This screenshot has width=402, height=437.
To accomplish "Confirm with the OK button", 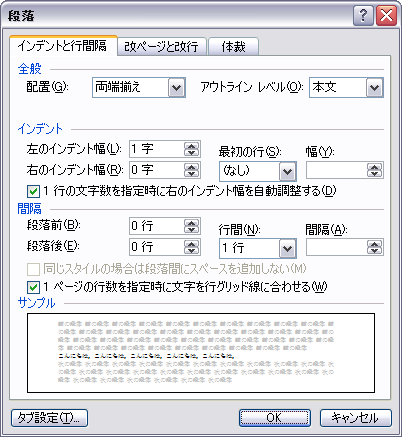I will coord(275,418).
